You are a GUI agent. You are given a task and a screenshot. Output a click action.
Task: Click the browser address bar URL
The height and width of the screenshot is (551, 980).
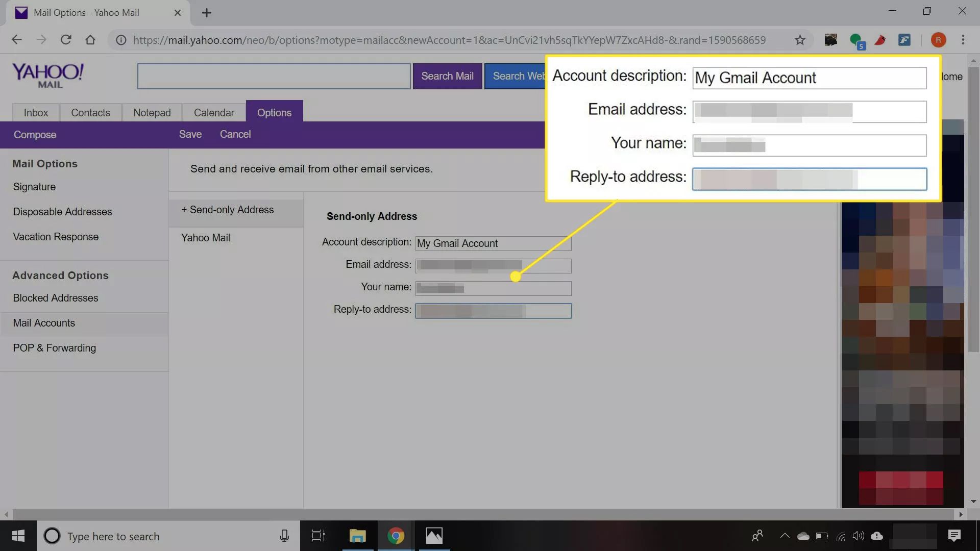tap(449, 40)
